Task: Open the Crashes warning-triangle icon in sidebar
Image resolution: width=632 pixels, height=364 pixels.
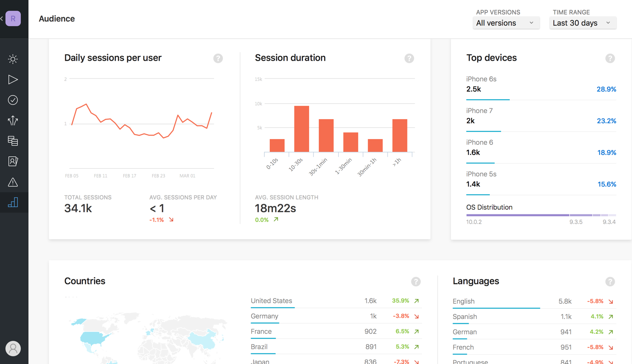Action: point(13,182)
